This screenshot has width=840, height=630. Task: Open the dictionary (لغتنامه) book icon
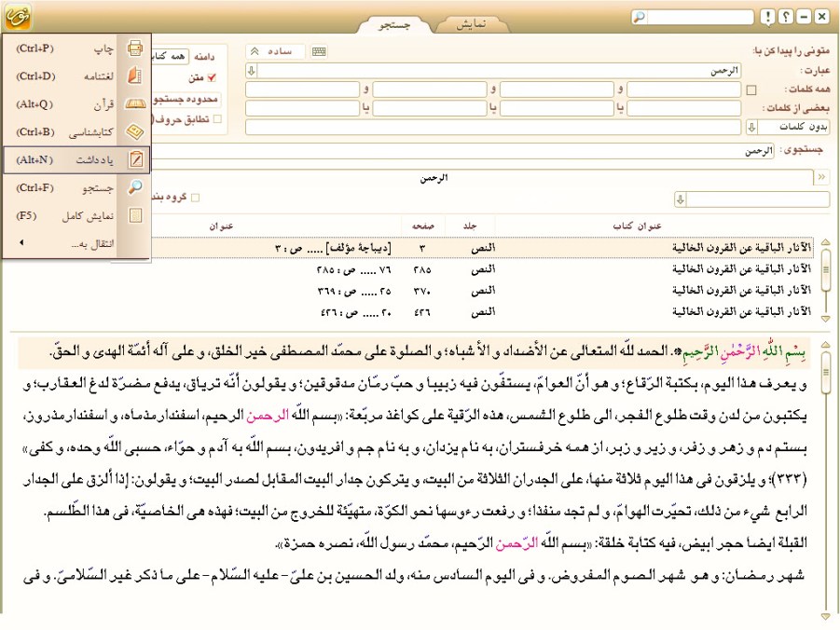pyautogui.click(x=135, y=76)
